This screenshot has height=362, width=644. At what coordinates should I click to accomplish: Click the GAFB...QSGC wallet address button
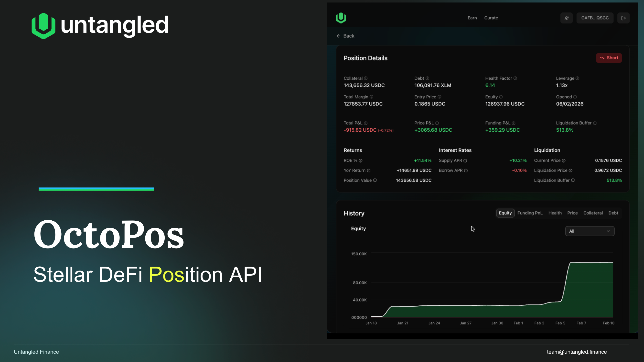point(594,18)
